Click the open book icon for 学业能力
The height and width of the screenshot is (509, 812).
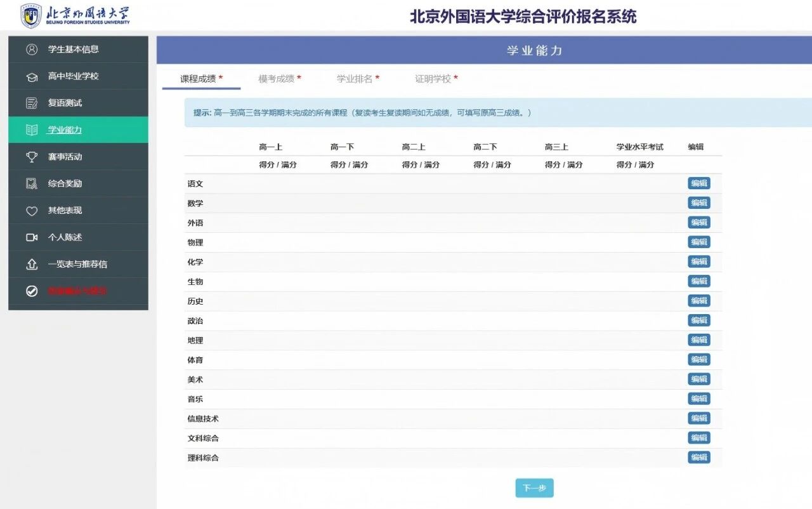[32, 130]
